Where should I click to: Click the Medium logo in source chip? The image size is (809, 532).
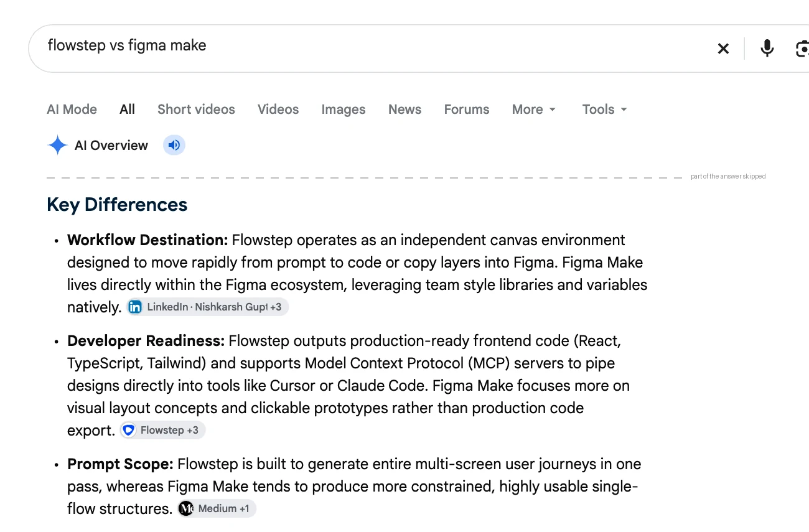tap(186, 508)
